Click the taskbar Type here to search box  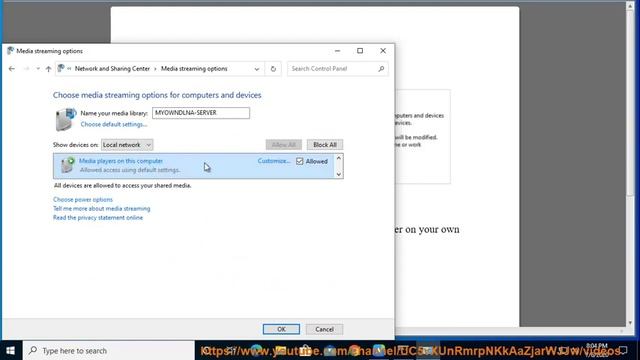tap(109, 351)
